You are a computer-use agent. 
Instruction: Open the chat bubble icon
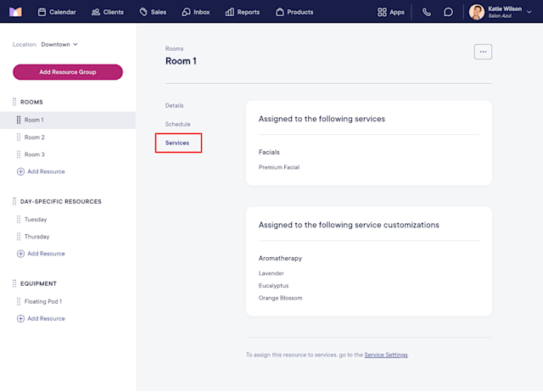(x=448, y=12)
